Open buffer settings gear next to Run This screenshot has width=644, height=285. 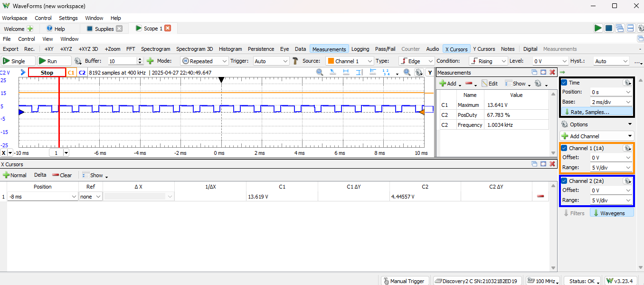pyautogui.click(x=78, y=61)
